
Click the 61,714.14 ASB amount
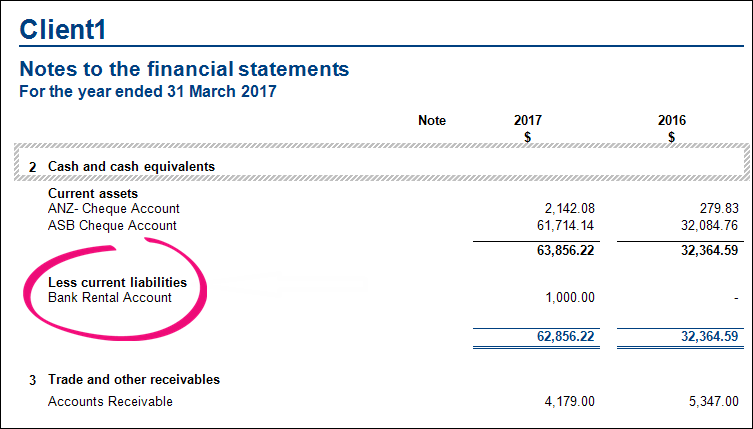[x=561, y=226]
